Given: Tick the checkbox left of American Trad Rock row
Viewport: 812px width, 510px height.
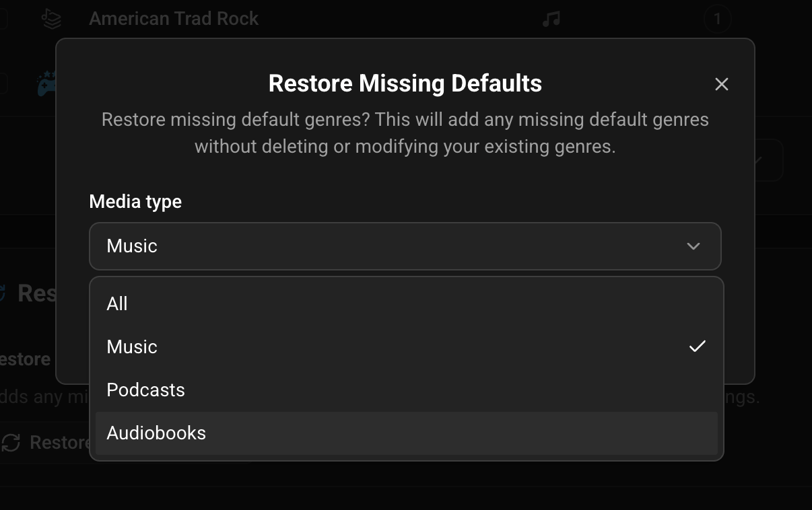Looking at the screenshot, I should pos(3,20).
